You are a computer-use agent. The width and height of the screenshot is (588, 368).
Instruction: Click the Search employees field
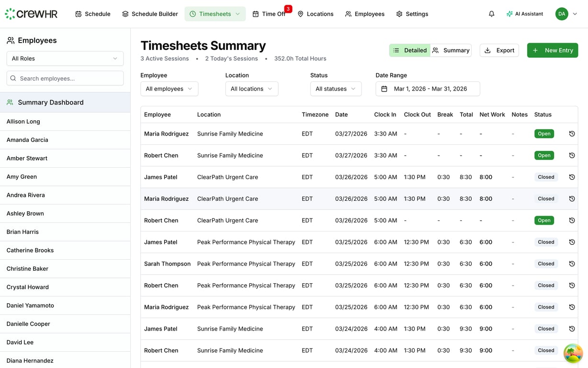[x=65, y=78]
